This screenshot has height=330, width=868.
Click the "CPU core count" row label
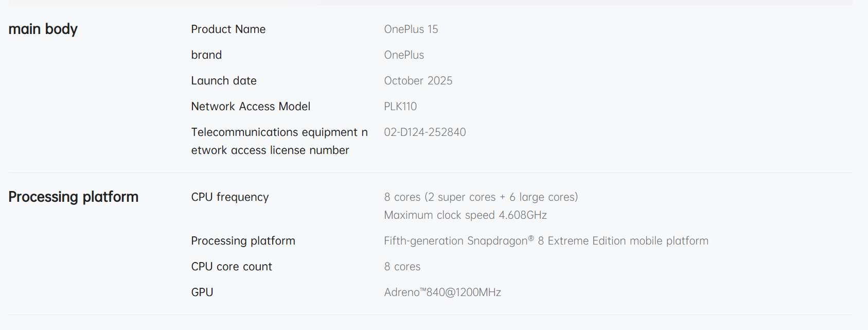(x=232, y=267)
